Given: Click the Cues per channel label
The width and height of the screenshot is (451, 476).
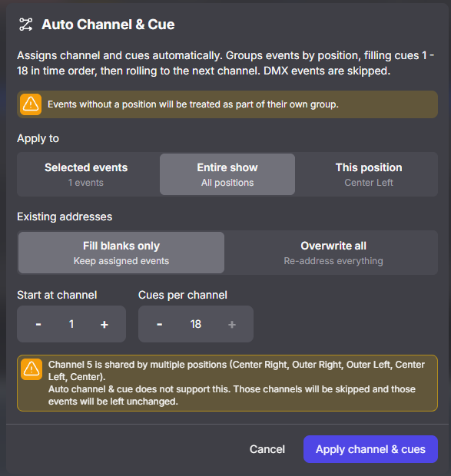Looking at the screenshot, I should tap(183, 295).
